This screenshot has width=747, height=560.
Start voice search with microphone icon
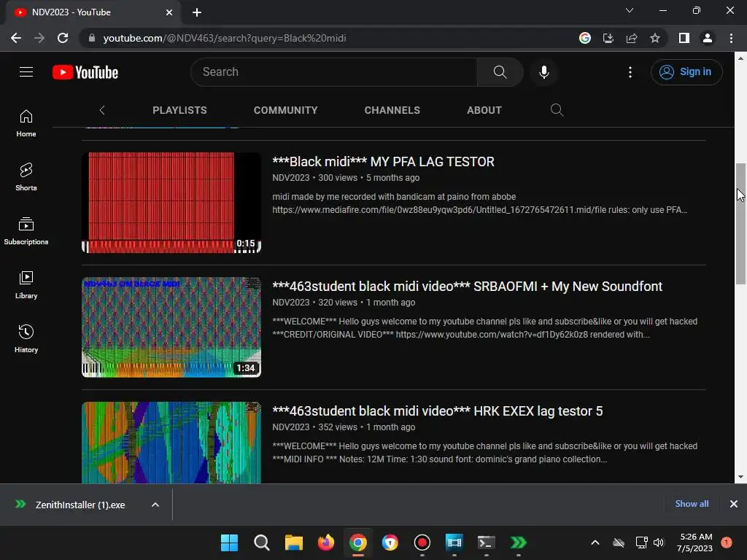coord(543,72)
